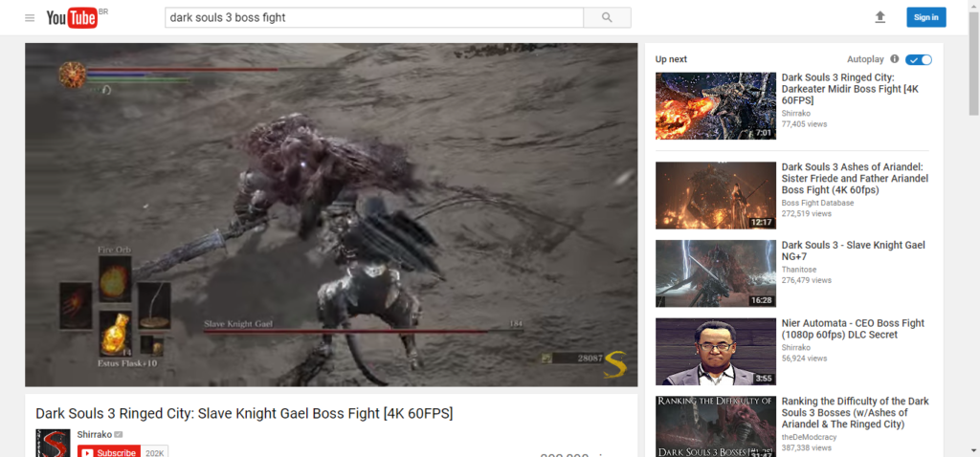Viewport: 980px width, 457px height.
Task: Open Thanitose channel link
Action: 802,269
